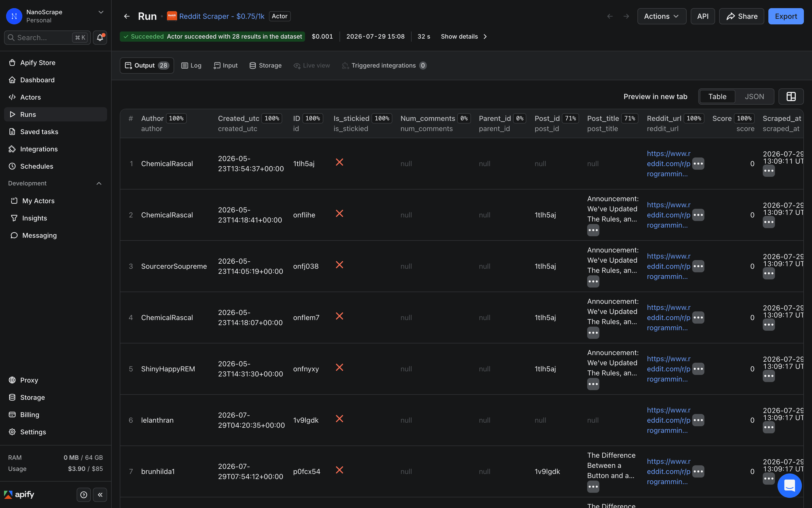This screenshot has height=508, width=812.
Task: Open Settings page
Action: point(55,432)
